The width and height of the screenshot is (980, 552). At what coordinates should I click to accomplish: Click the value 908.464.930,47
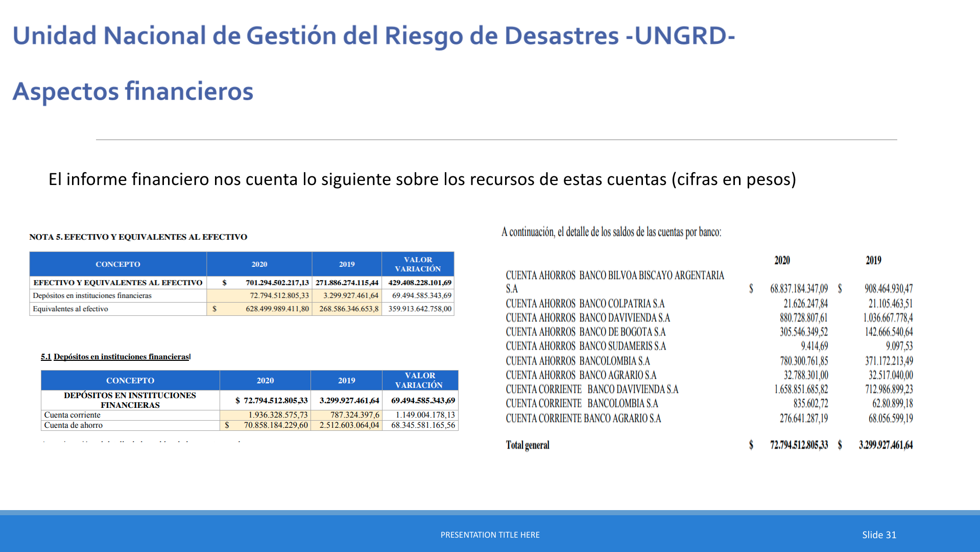pos(889,289)
